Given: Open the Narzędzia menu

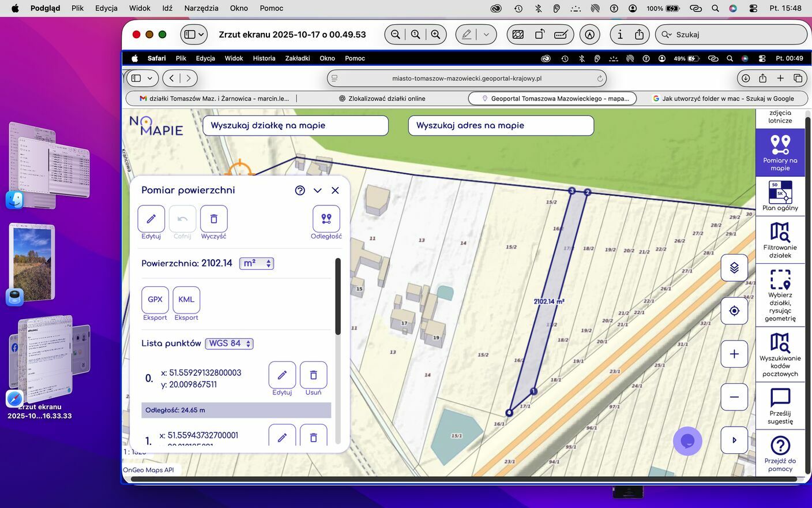Looking at the screenshot, I should coord(201,8).
